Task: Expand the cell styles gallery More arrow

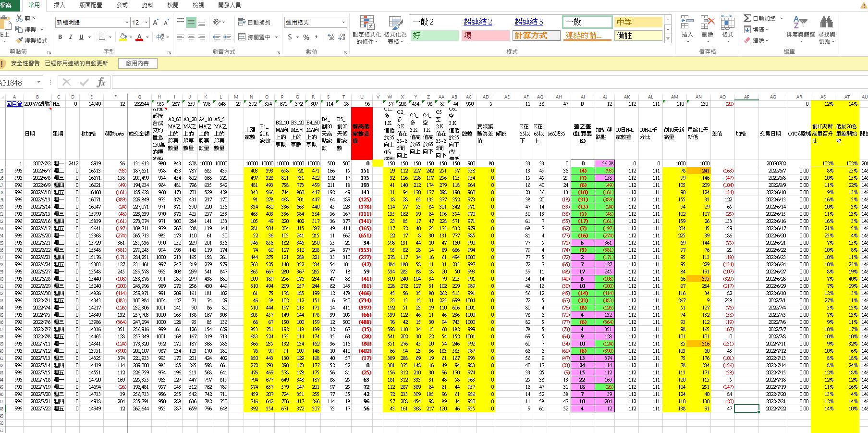Action: tap(668, 38)
